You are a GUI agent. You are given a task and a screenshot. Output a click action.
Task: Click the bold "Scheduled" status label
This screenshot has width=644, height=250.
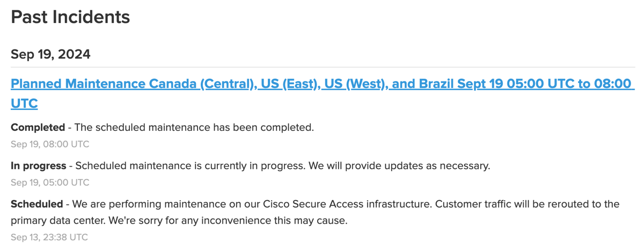36,204
